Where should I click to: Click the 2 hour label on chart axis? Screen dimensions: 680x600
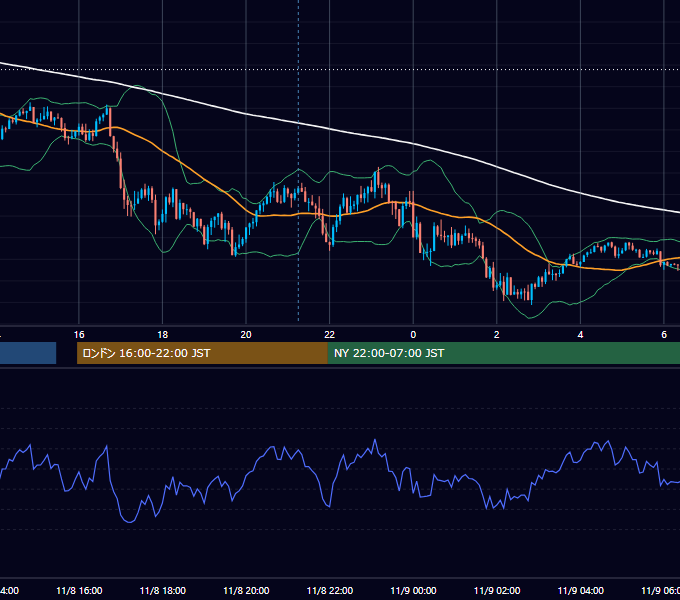(x=497, y=335)
